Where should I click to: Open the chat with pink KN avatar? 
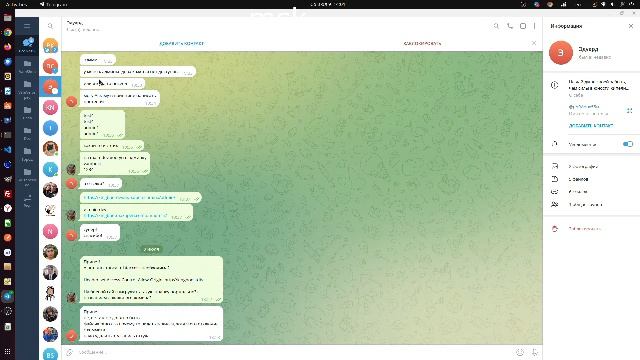click(x=50, y=107)
